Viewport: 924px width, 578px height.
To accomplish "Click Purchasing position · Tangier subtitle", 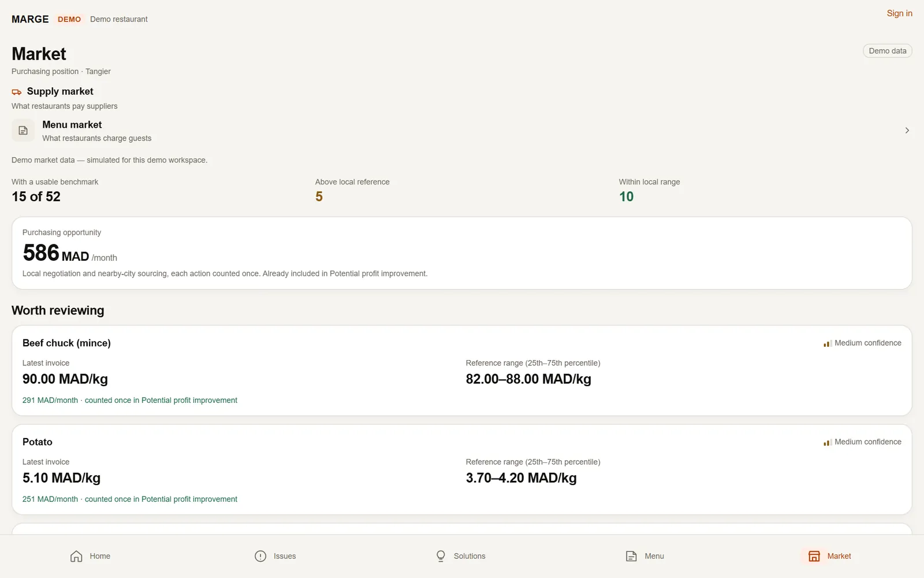I will click(61, 72).
